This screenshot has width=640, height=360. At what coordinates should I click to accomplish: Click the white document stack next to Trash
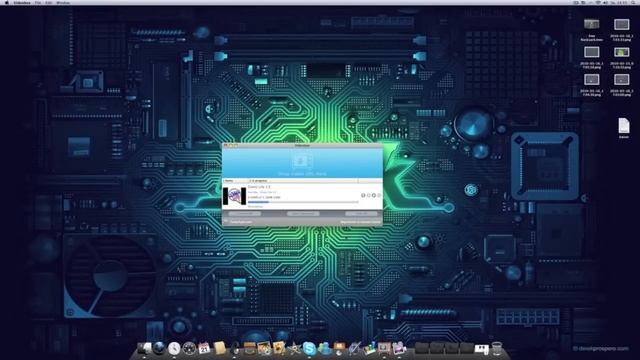482,348
